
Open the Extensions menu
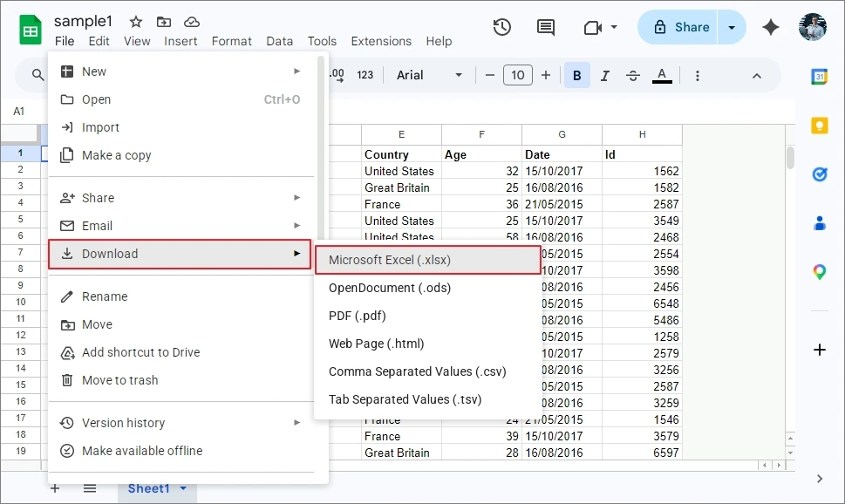pyautogui.click(x=381, y=41)
